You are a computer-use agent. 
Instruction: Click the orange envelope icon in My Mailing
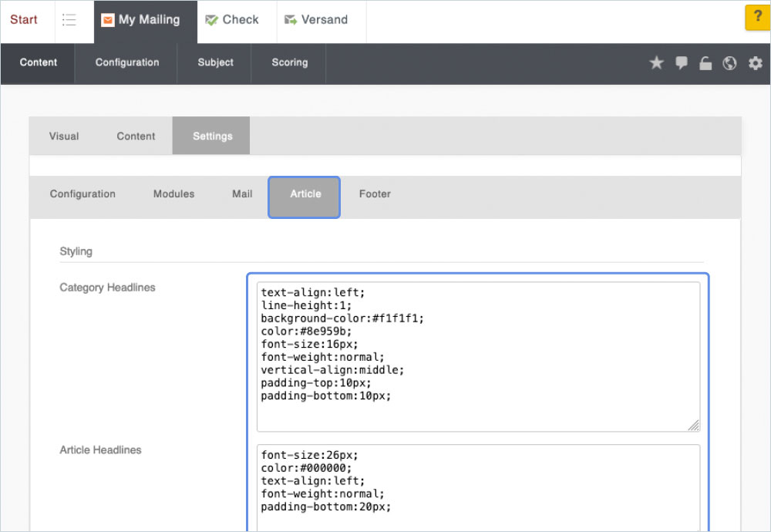[x=107, y=20]
